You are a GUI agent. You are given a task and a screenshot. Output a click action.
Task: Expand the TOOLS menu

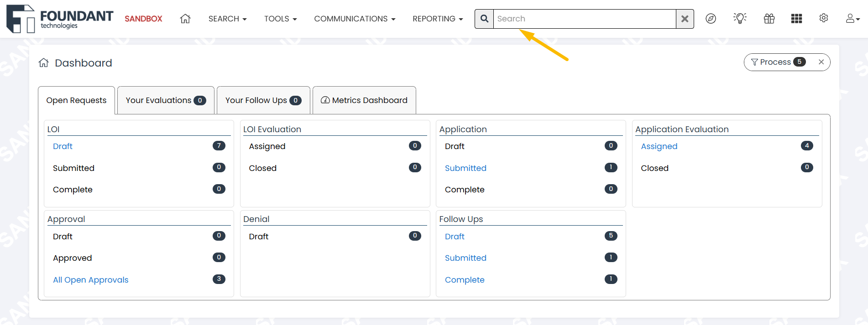[280, 19]
